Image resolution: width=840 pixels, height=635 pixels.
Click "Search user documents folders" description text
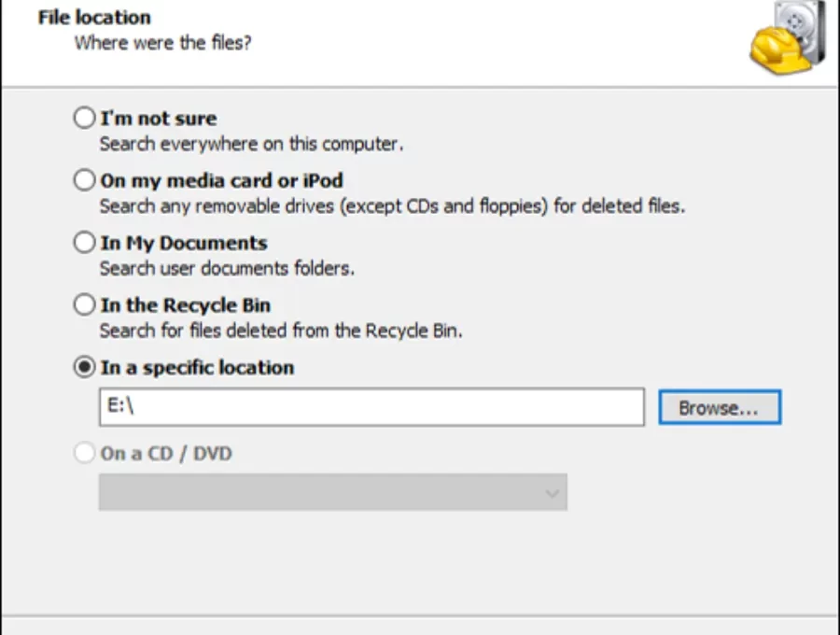(227, 268)
